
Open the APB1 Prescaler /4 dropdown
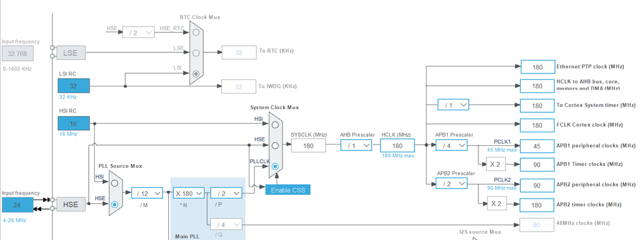[x=451, y=145]
